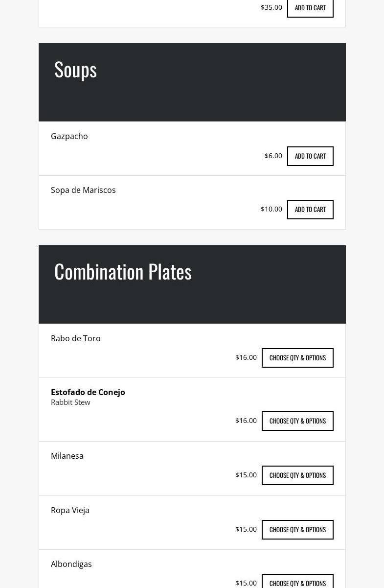The height and width of the screenshot is (588, 384).
Task: Add the $35.00 item to cart
Action: tap(310, 8)
